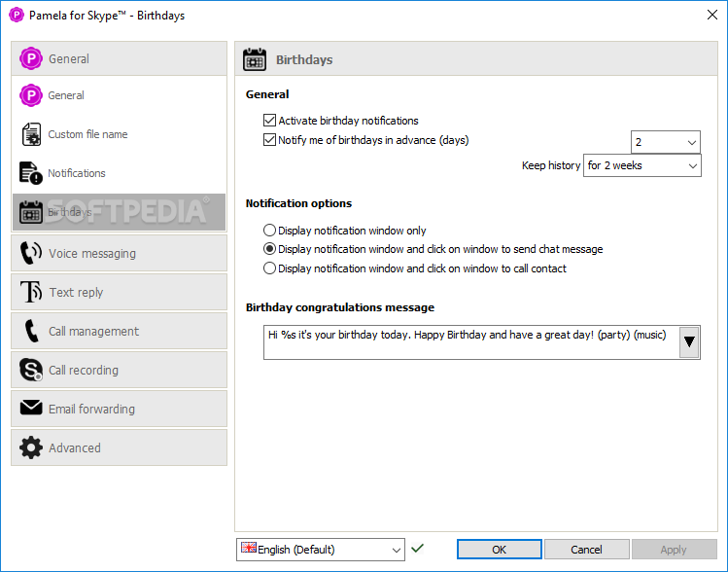Select the General sub-page
Viewport: 728px width, 572px height.
pyautogui.click(x=119, y=95)
